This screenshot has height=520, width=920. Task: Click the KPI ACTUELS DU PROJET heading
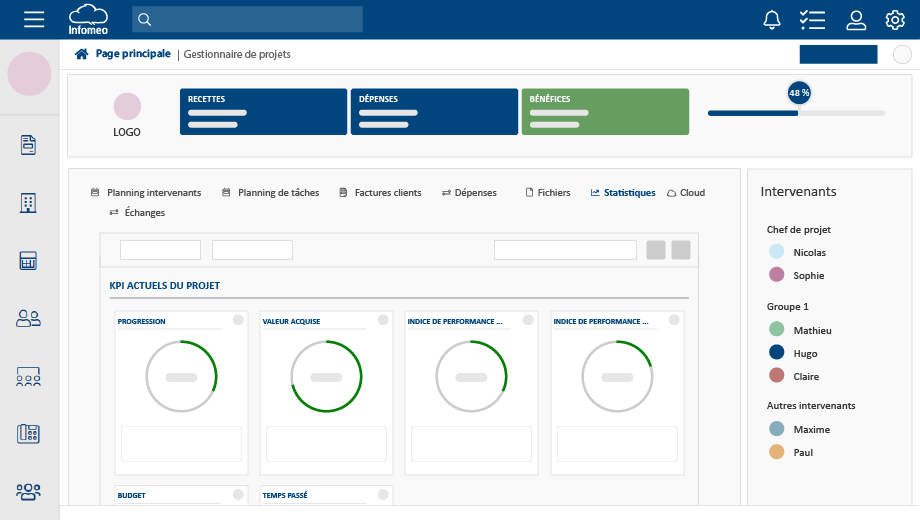[165, 286]
